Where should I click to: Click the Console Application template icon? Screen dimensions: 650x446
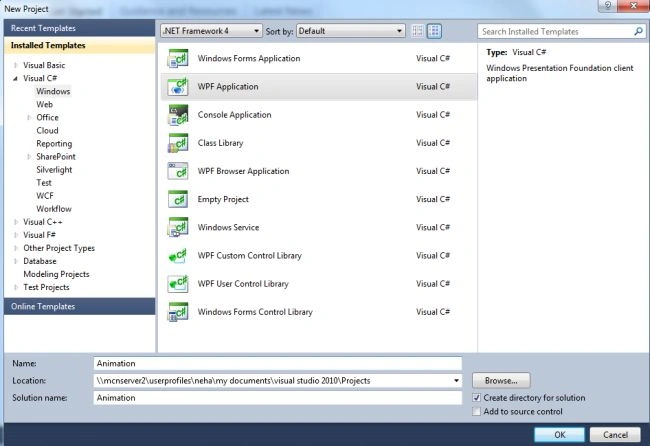[x=178, y=115]
